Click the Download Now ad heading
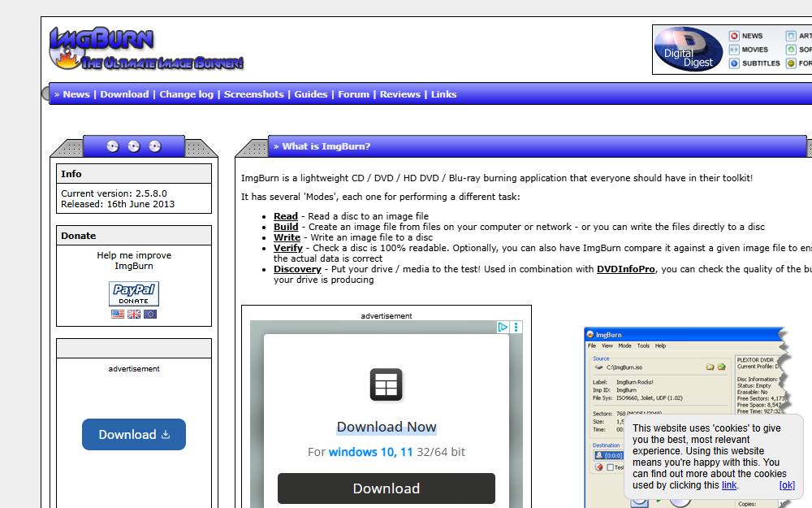This screenshot has width=812, height=508. tap(387, 428)
